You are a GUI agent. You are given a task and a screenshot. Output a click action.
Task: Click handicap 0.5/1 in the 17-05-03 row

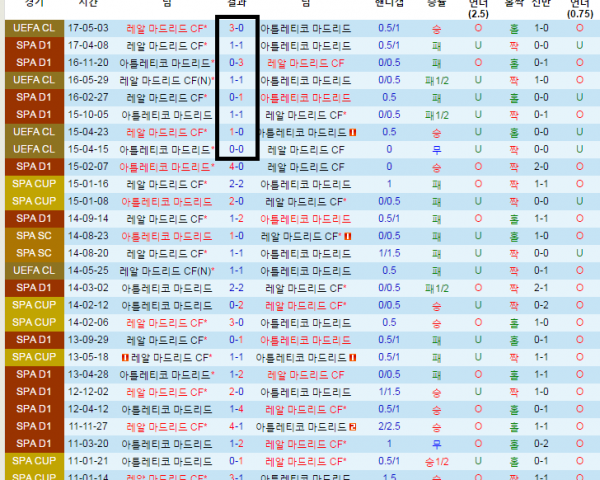coord(389,28)
